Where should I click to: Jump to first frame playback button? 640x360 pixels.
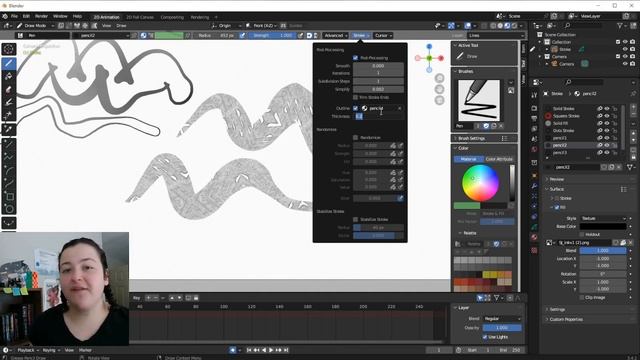[249, 350]
